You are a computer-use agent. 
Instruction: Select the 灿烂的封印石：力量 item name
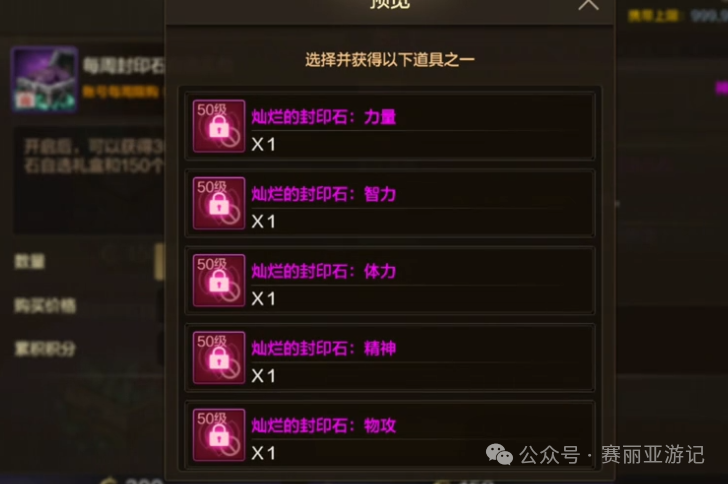coord(324,117)
